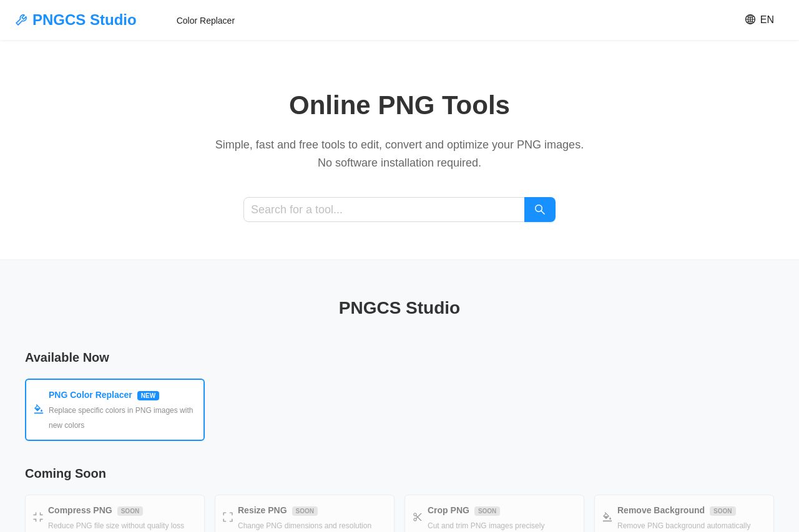Select the Crop PNG card title
The image size is (799, 532).
(448, 510)
